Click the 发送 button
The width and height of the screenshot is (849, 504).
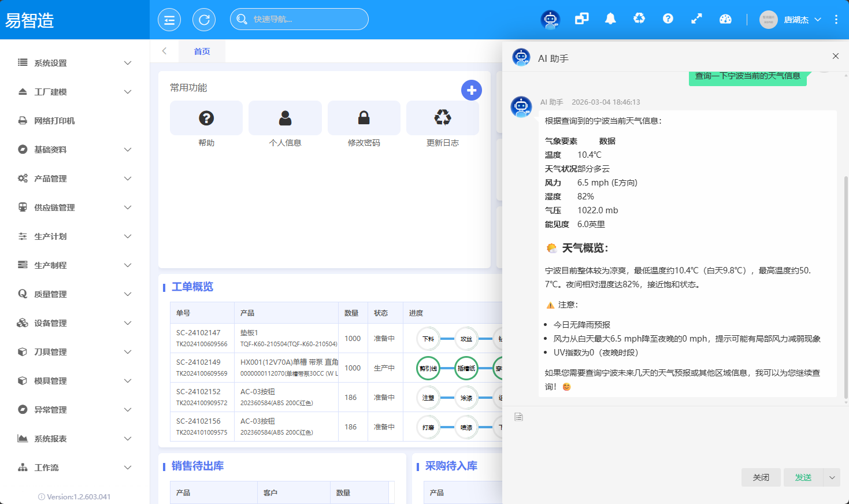click(x=803, y=477)
